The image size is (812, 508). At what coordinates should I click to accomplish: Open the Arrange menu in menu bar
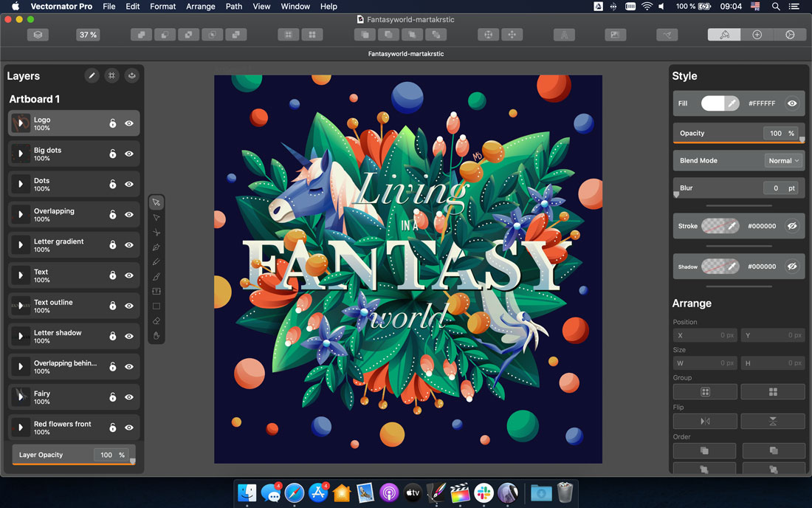pyautogui.click(x=200, y=6)
